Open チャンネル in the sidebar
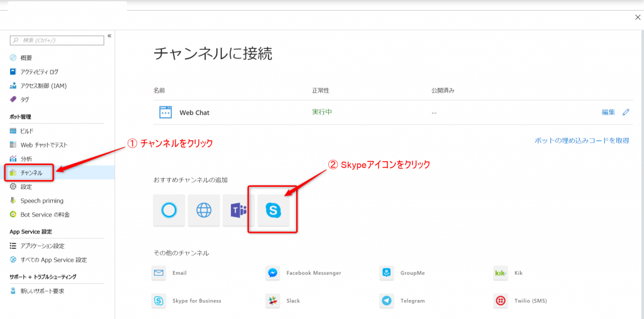Screen dimensions: 644x319 click(x=31, y=173)
